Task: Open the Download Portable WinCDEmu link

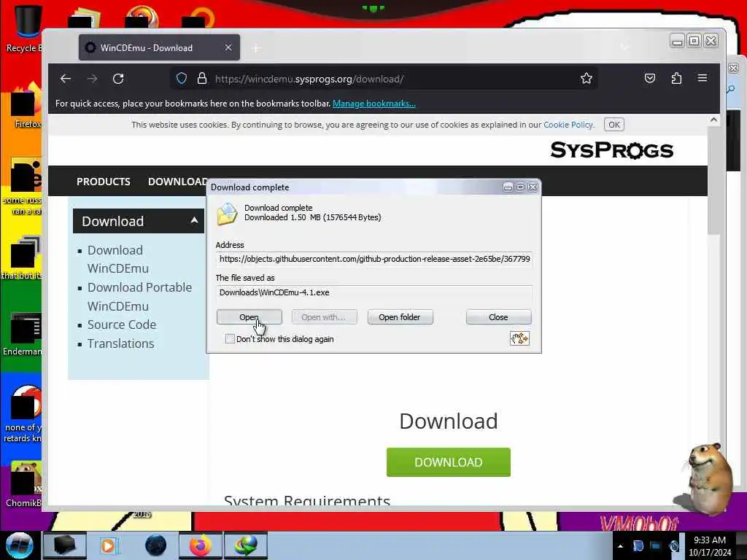Action: 139,297
